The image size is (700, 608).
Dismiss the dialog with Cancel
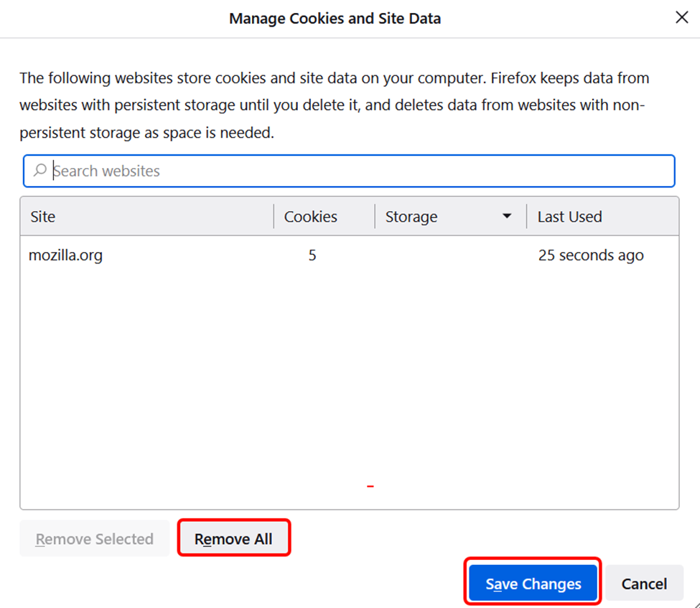point(644,584)
